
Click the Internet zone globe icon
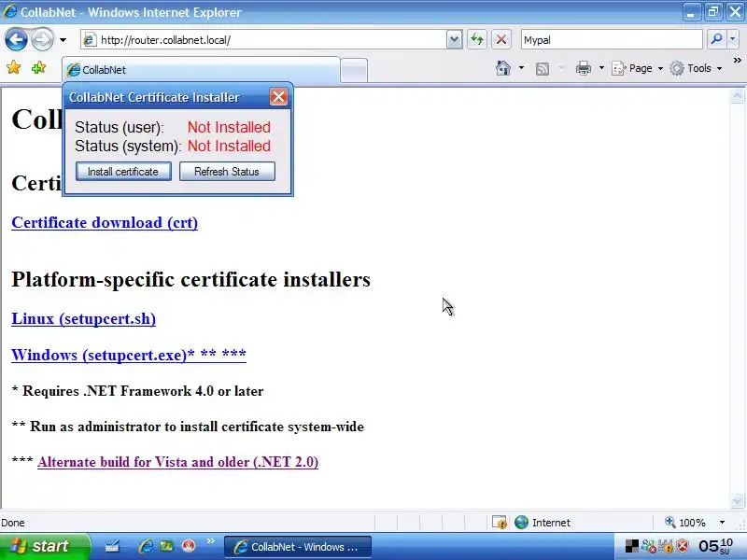[x=521, y=523]
